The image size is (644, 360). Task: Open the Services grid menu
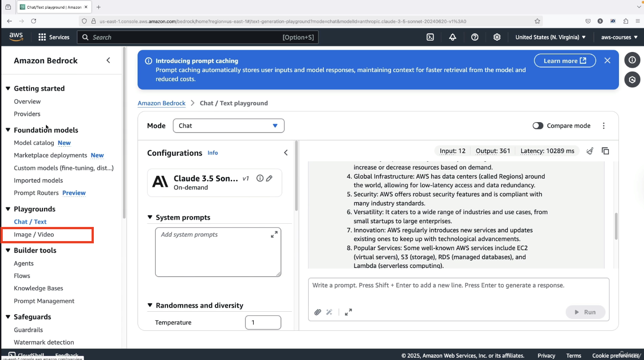pyautogui.click(x=54, y=37)
